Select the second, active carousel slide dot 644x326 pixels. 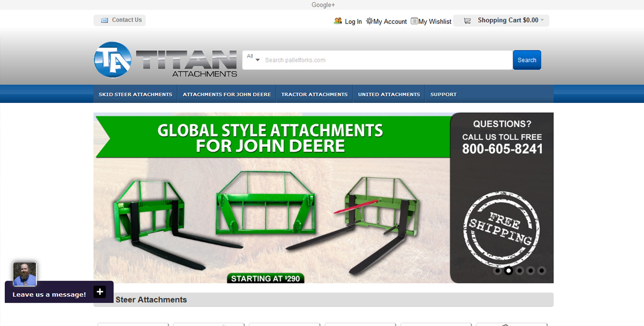pos(508,271)
